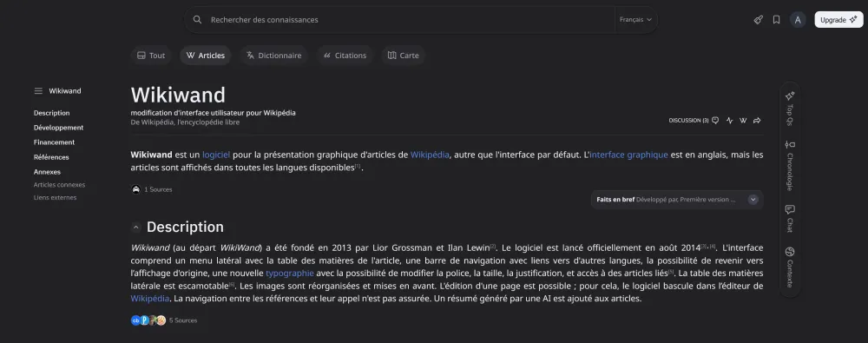Open the user avatar 'A' menu
The height and width of the screenshot is (343, 868).
tap(798, 20)
